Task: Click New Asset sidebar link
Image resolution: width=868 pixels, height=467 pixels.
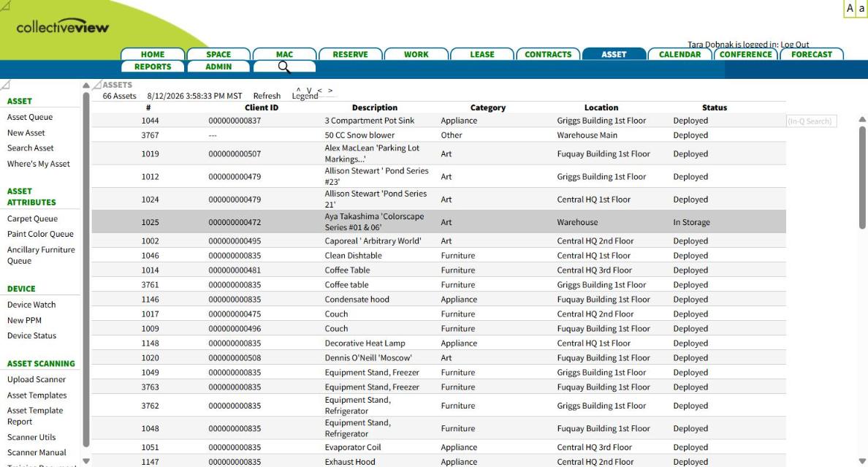Action: click(x=26, y=133)
